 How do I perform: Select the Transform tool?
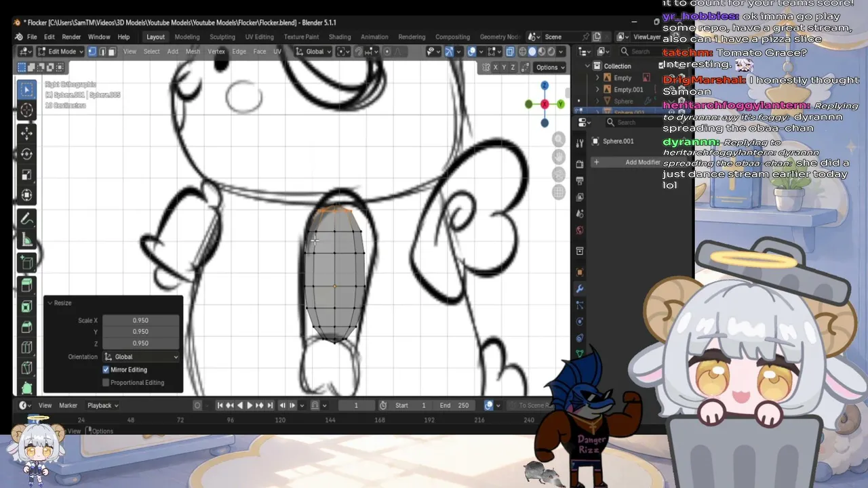[x=26, y=195]
